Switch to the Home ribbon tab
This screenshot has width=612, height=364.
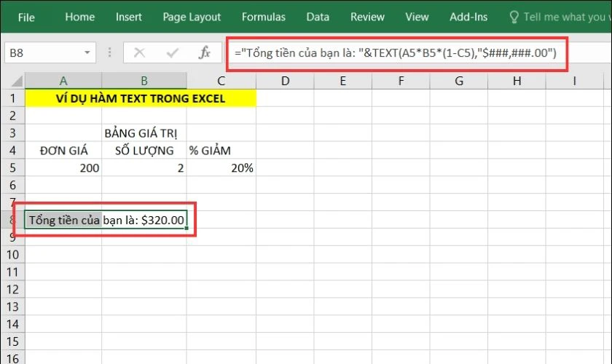(x=80, y=17)
